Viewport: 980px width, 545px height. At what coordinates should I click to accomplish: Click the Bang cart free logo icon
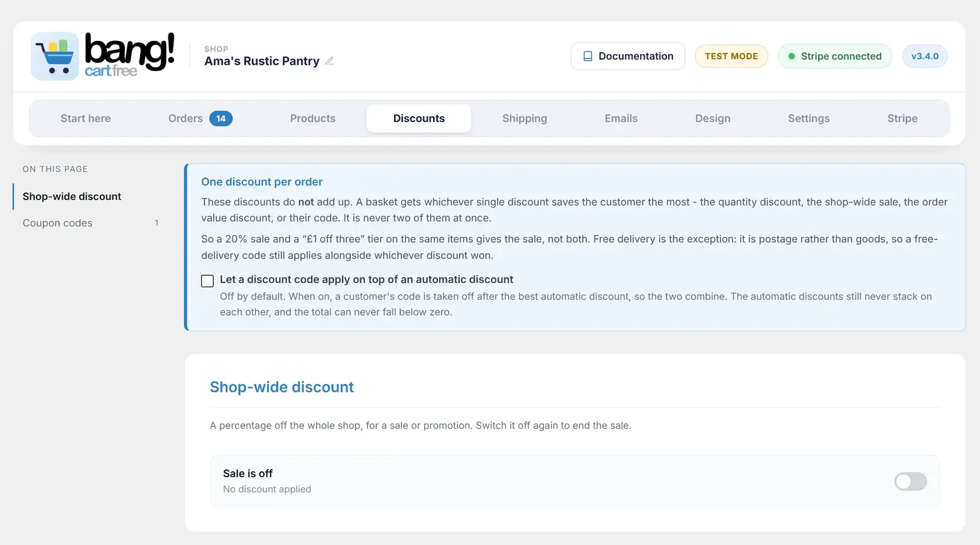55,56
